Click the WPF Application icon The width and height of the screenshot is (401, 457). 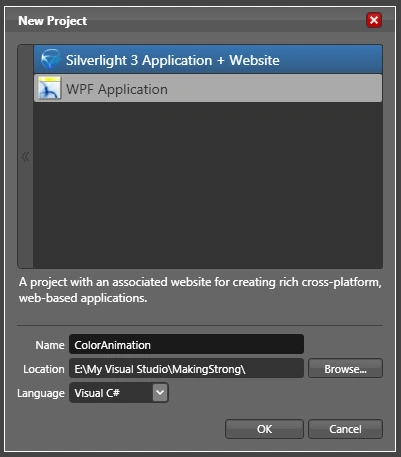click(49, 88)
